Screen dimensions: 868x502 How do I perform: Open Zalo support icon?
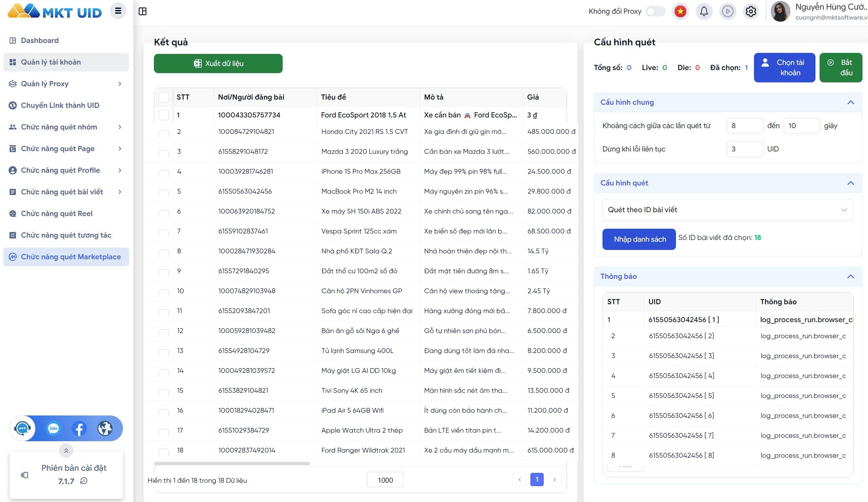click(x=53, y=428)
